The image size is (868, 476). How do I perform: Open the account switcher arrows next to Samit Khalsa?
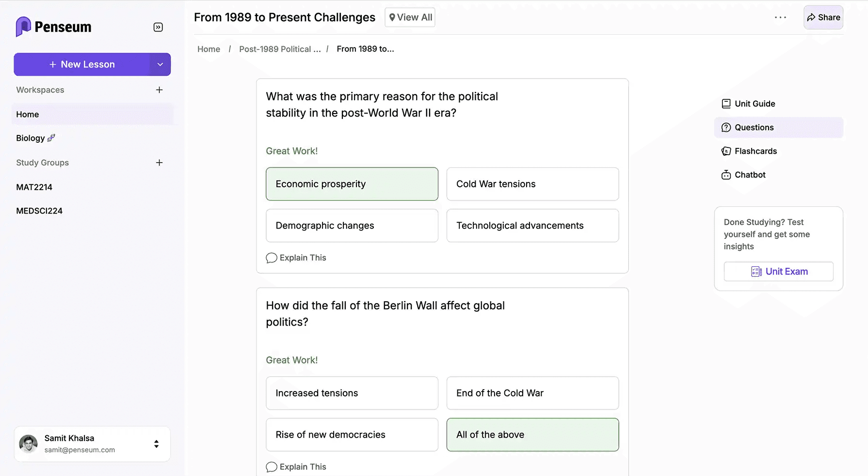[x=156, y=443]
